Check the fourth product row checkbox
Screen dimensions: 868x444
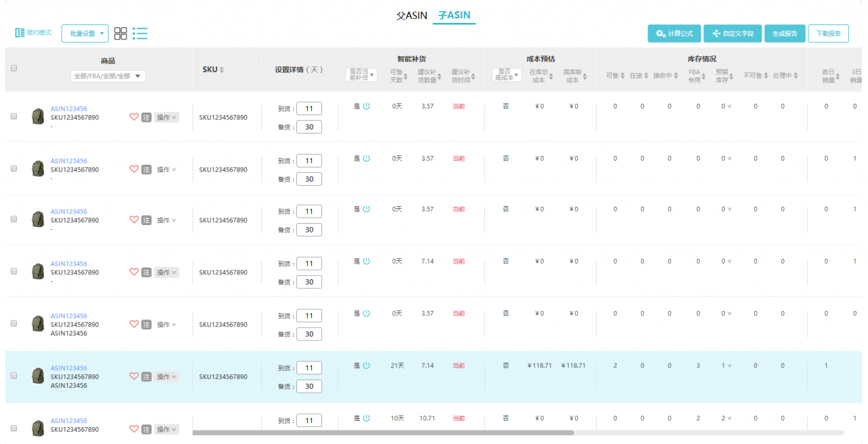(x=14, y=271)
